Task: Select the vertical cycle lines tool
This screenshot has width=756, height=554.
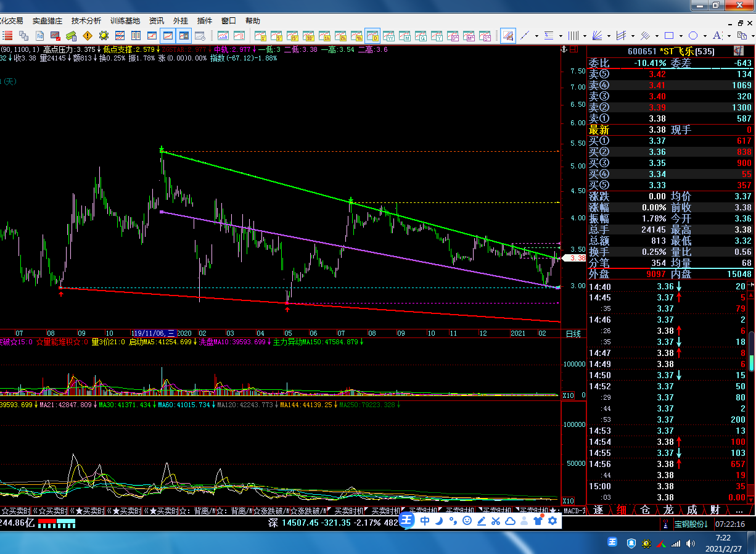Action: [x=573, y=35]
